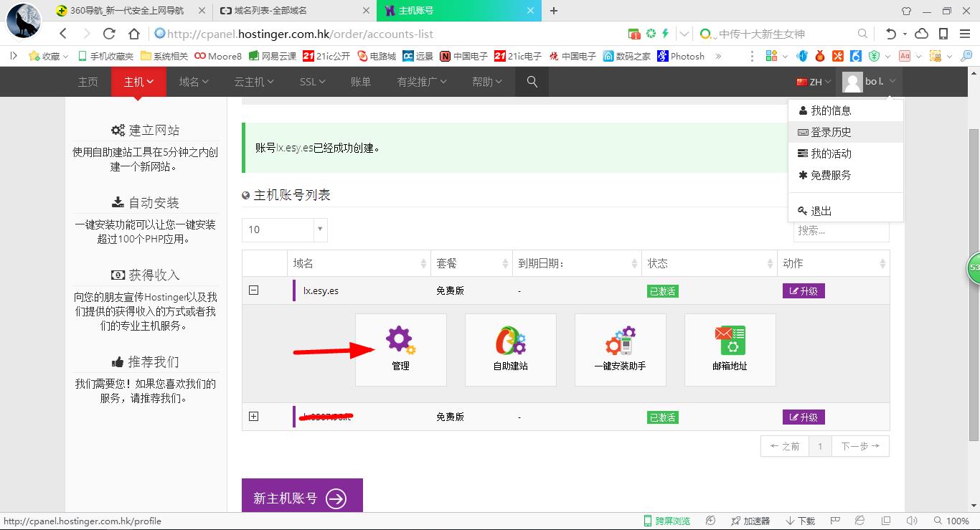Image resolution: width=980 pixels, height=530 pixels.
Task: Open the page-size dropdown showing 10
Action: tap(284, 229)
